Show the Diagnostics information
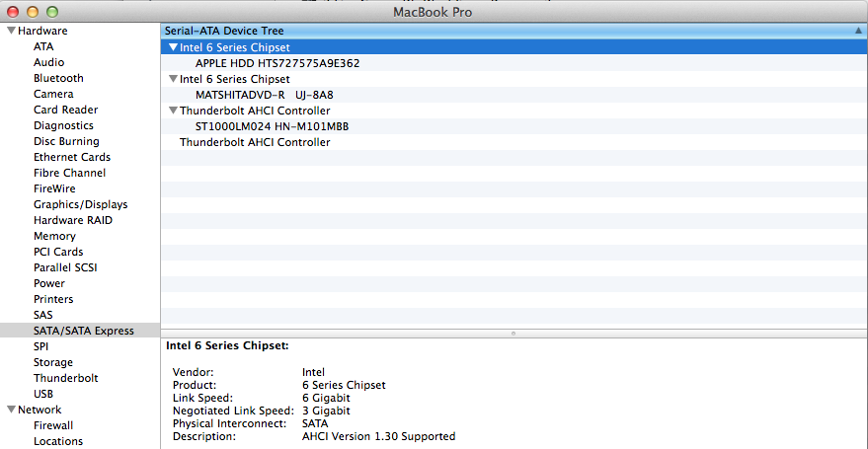Viewport: 868px width, 449px height. point(63,125)
